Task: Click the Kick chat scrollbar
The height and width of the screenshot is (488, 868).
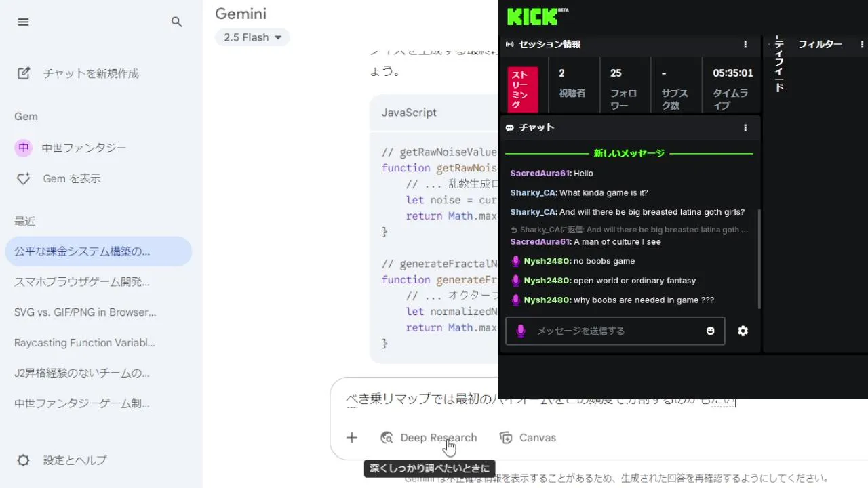Action: pyautogui.click(x=758, y=258)
